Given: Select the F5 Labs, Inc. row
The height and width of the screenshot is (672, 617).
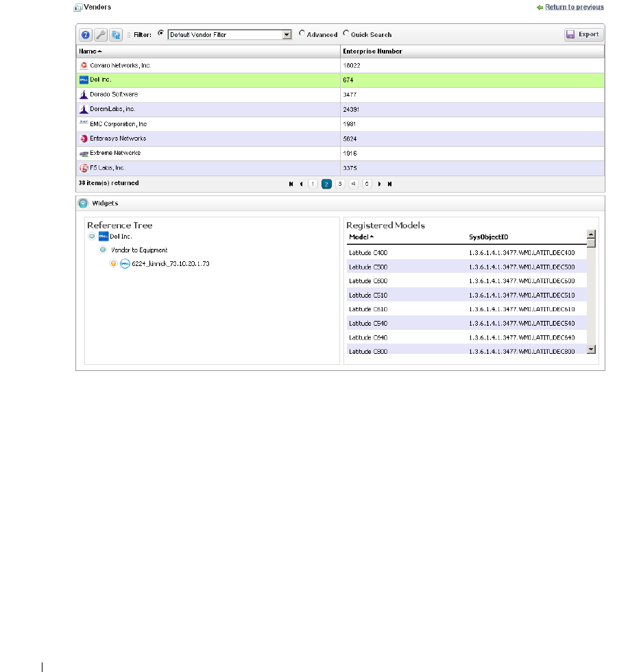Looking at the screenshot, I should tap(340, 168).
